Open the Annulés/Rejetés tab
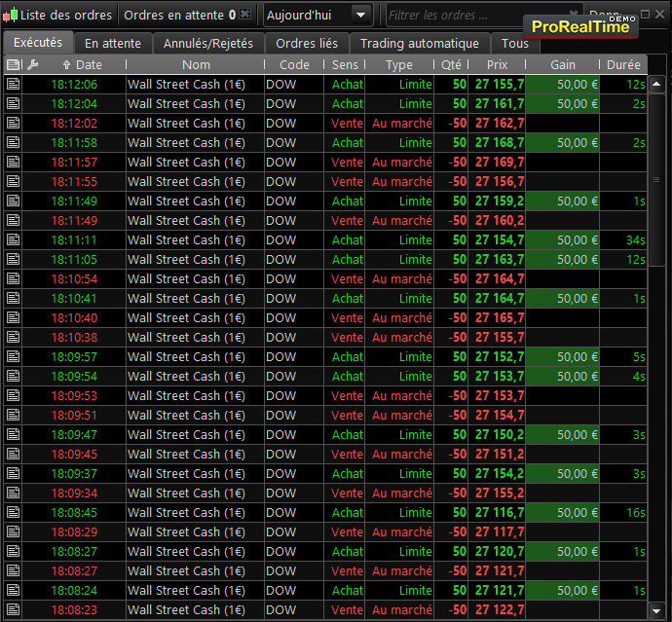The width and height of the screenshot is (672, 622). [208, 43]
